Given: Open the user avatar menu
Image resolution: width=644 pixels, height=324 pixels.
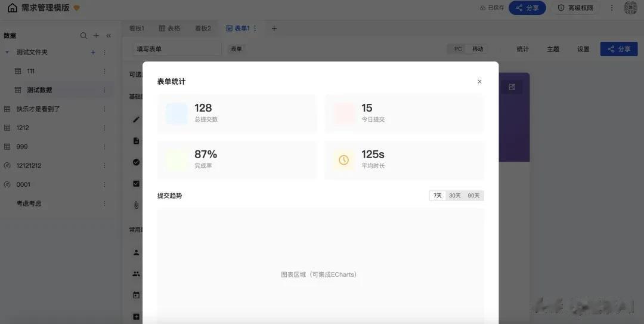Looking at the screenshot, I should pos(630,8).
